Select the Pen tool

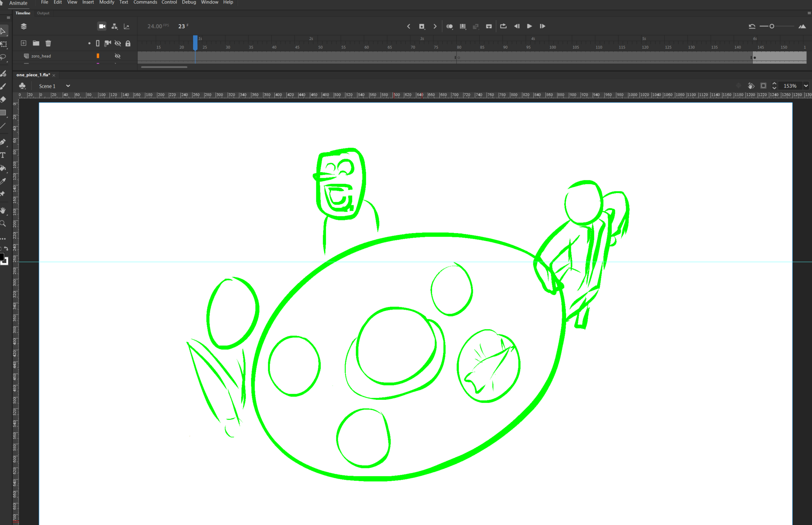(x=3, y=142)
